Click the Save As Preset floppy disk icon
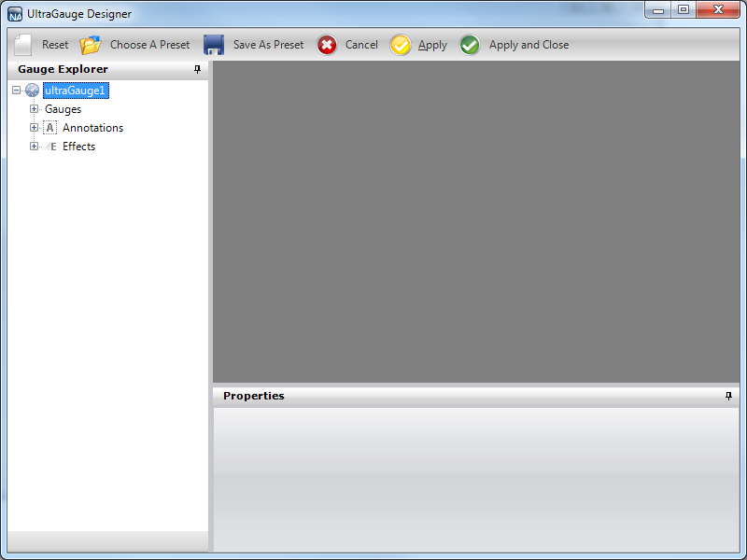The image size is (747, 560). (214, 45)
